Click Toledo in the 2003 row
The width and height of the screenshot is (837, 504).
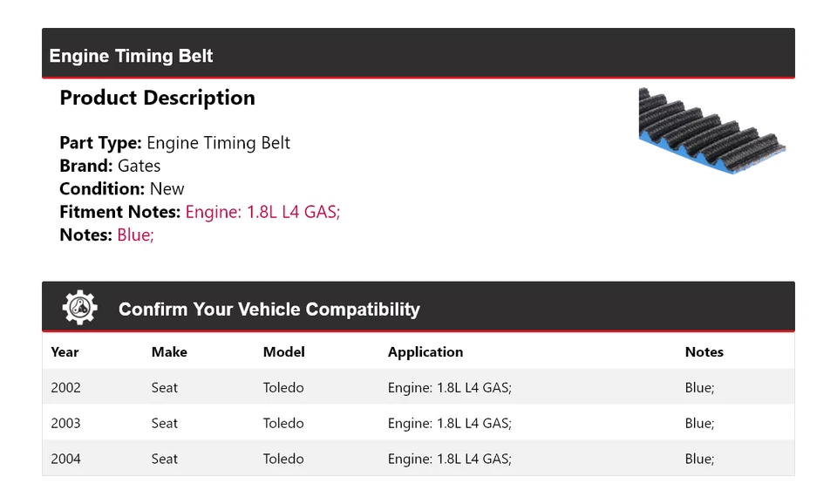click(x=283, y=423)
